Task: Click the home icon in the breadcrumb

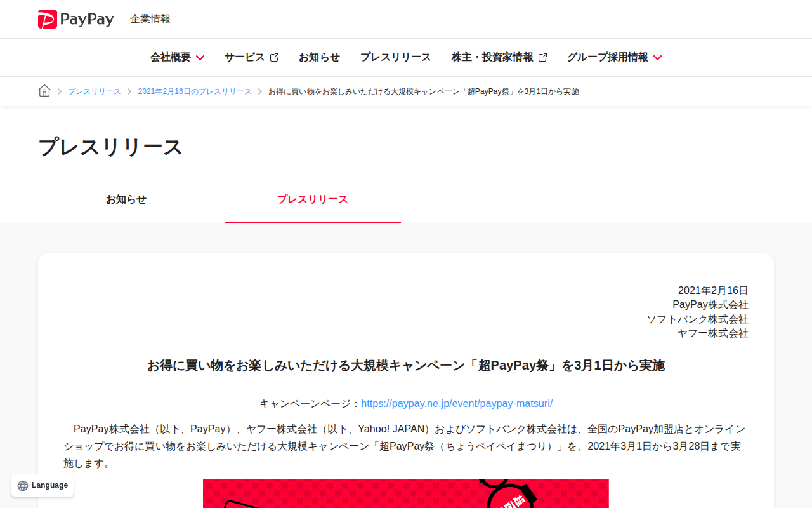Action: 44,91
